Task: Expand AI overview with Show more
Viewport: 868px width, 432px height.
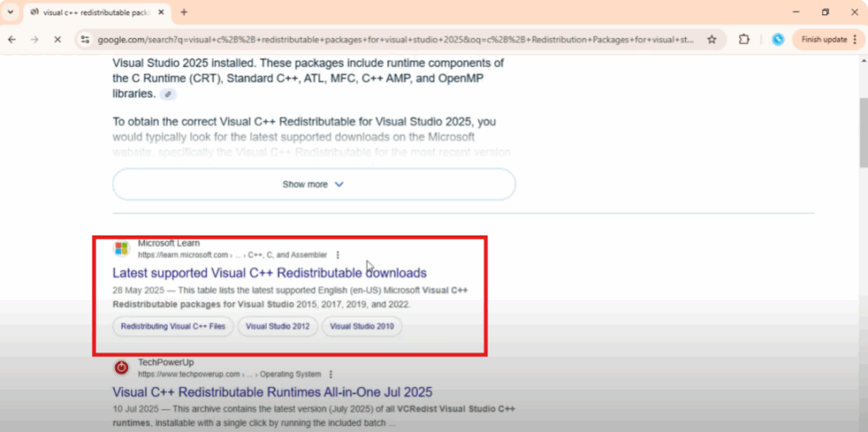Action: coord(314,184)
